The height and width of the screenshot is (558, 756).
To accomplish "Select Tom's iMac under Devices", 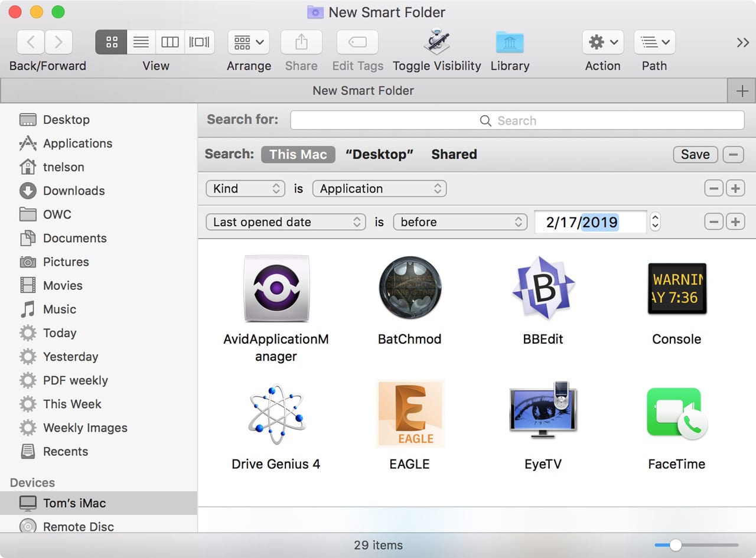I will (x=99, y=503).
